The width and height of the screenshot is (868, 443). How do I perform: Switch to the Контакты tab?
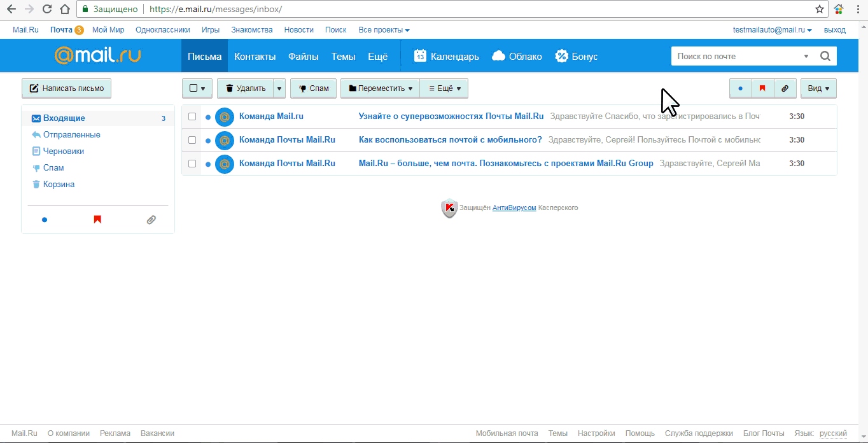pos(255,56)
